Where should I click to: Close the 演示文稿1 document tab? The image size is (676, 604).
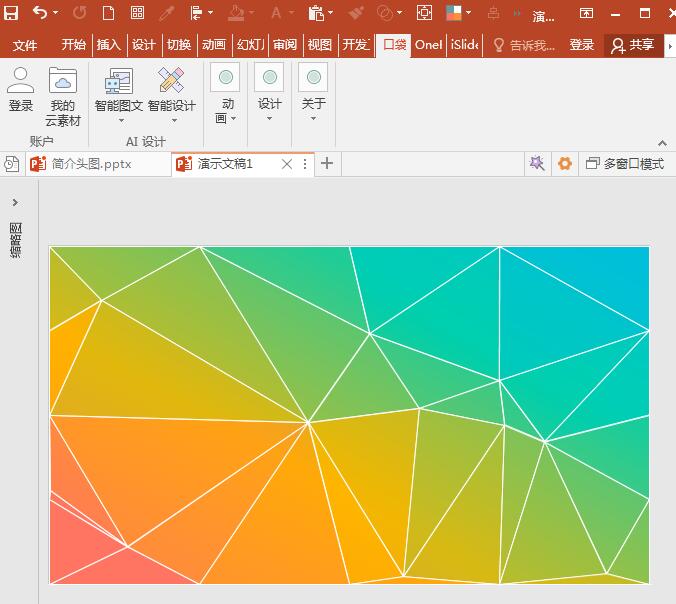[287, 164]
